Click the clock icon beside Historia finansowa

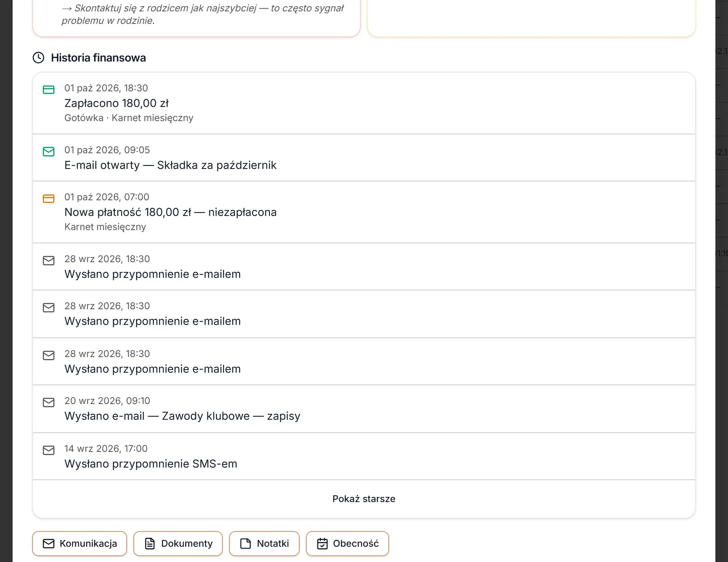(x=39, y=58)
